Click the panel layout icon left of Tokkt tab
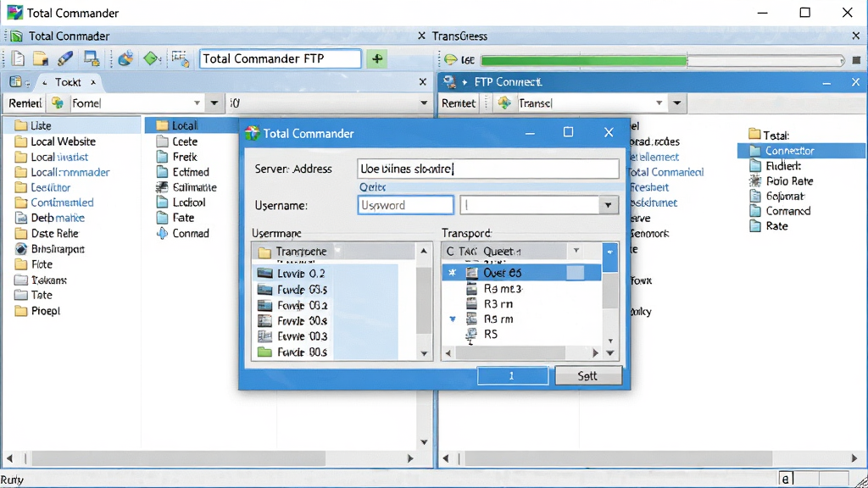This screenshot has width=868, height=488. [16, 82]
